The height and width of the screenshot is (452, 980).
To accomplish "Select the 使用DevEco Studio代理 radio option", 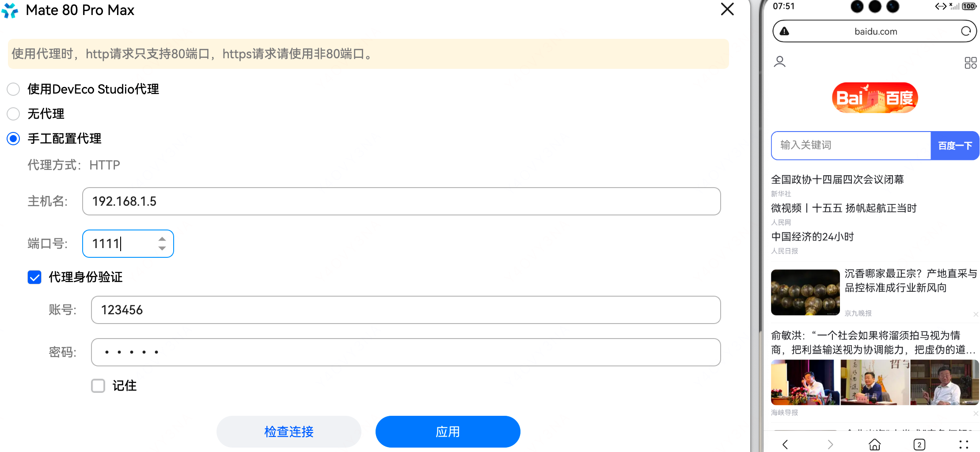I will 14,89.
